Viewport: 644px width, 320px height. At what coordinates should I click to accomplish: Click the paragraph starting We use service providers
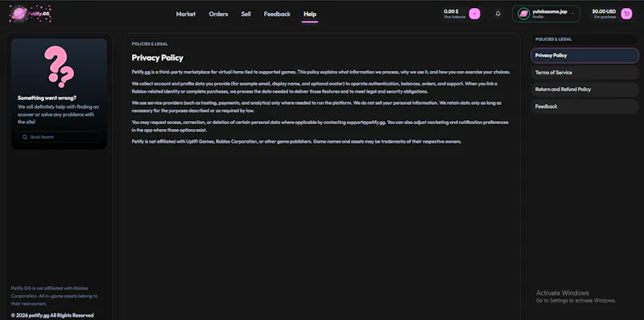pos(316,107)
